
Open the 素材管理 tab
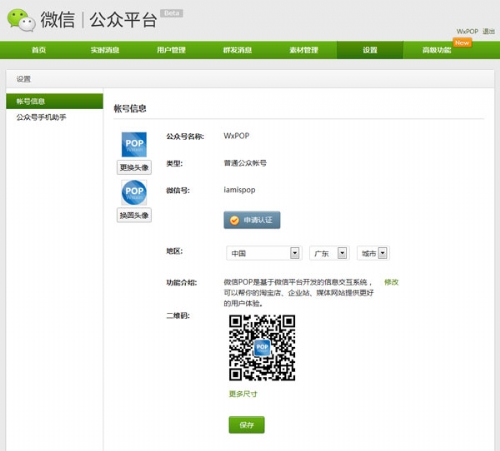304,50
